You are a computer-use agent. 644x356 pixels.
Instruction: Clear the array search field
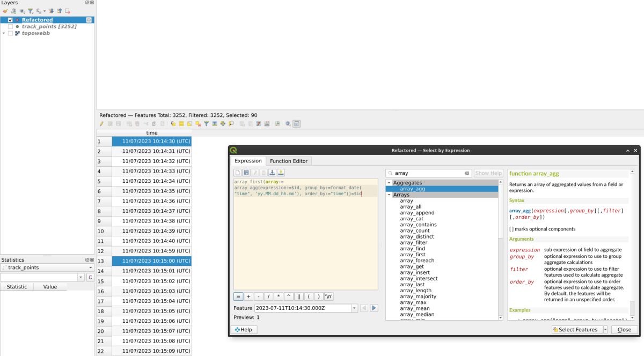[467, 173]
